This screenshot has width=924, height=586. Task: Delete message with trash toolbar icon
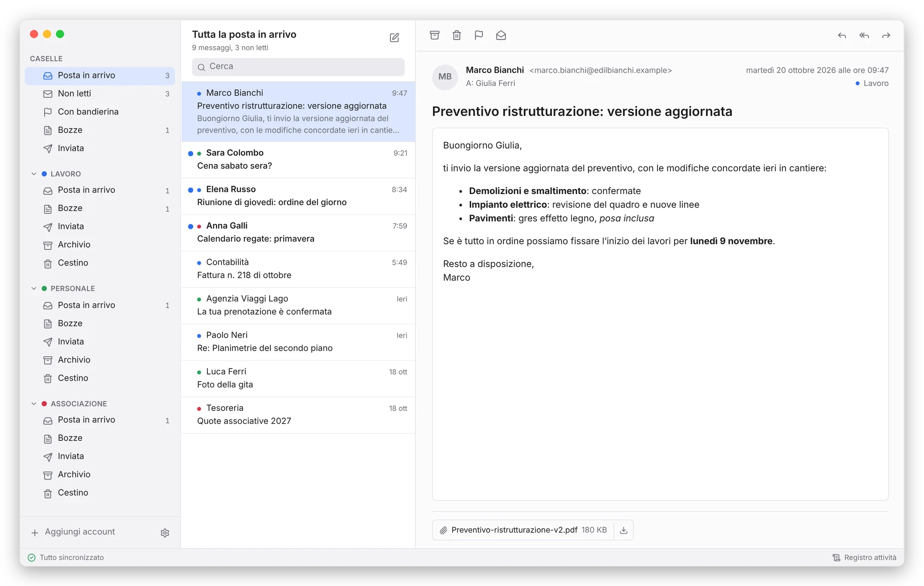click(x=456, y=35)
